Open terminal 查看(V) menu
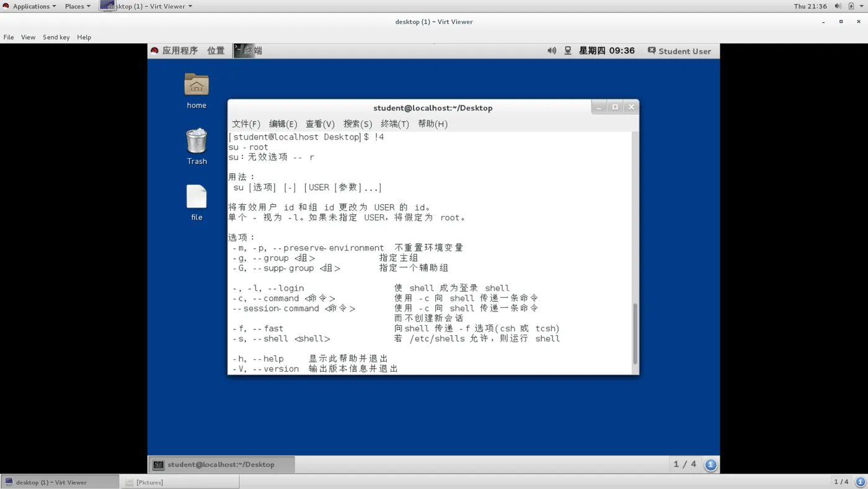Viewport: 868px width, 489px height. coord(320,123)
